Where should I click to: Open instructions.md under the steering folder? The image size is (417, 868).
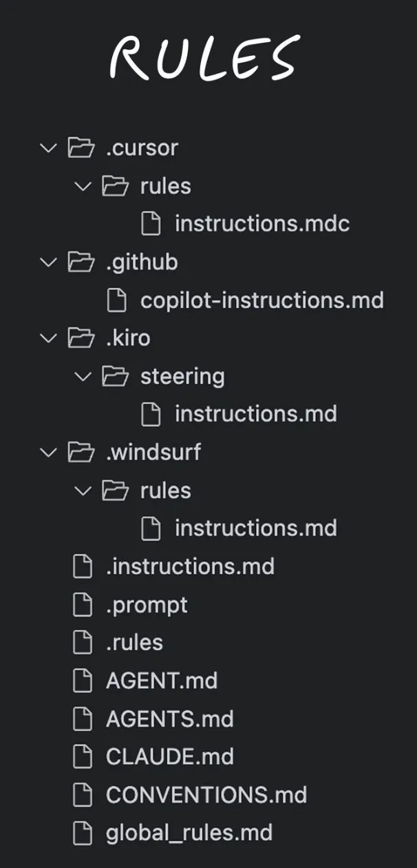(x=255, y=414)
